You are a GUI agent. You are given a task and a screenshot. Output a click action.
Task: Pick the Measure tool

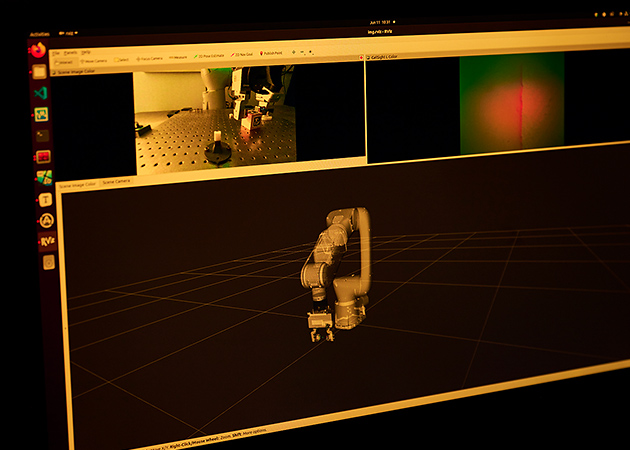pos(178,57)
